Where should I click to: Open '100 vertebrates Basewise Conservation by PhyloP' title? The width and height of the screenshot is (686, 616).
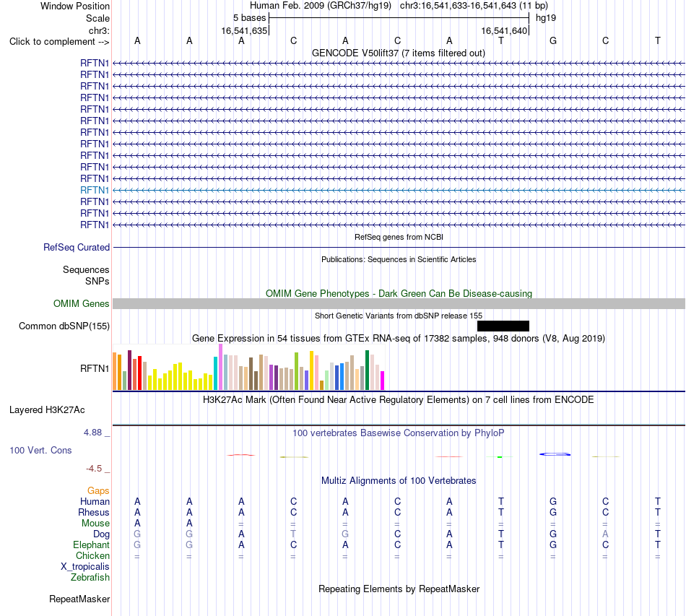coord(399,433)
